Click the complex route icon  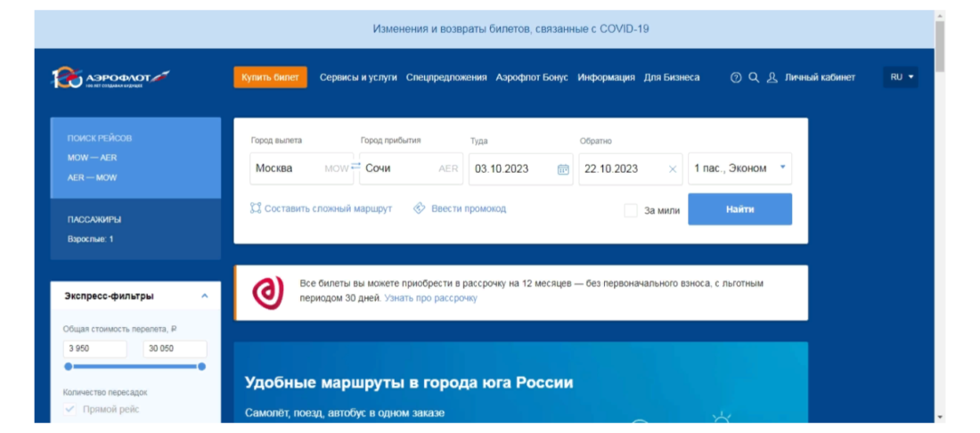click(255, 208)
